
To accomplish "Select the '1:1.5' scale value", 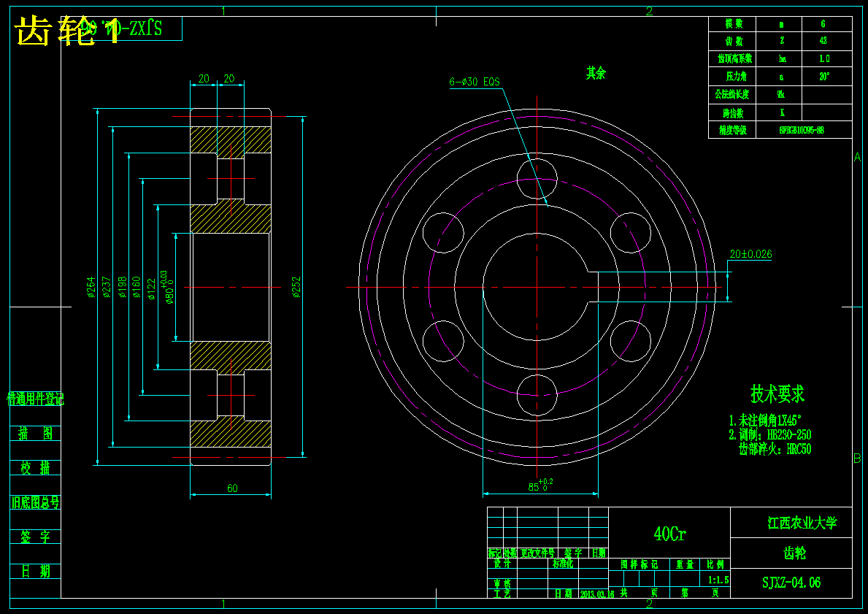I will pyautogui.click(x=718, y=580).
